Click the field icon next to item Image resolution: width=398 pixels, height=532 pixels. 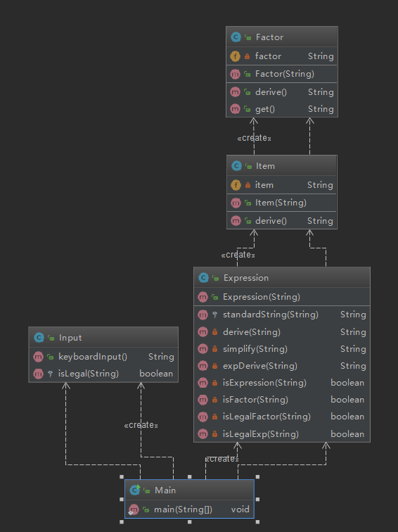coord(236,185)
